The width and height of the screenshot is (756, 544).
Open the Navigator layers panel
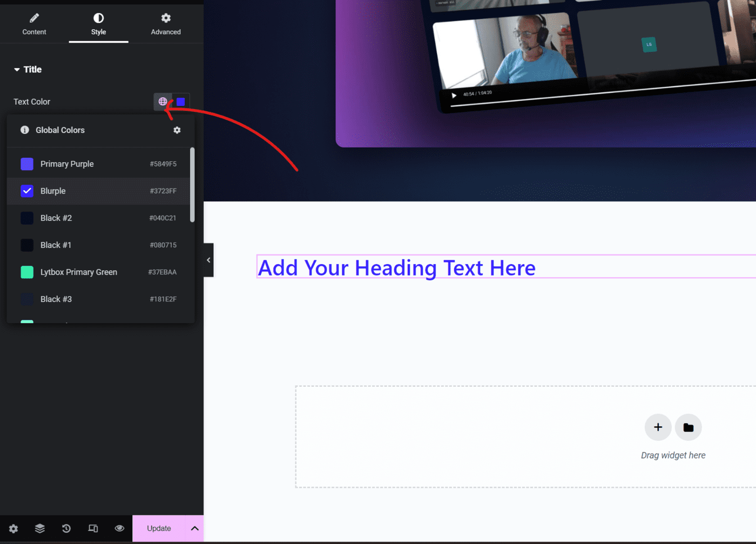[x=40, y=528]
